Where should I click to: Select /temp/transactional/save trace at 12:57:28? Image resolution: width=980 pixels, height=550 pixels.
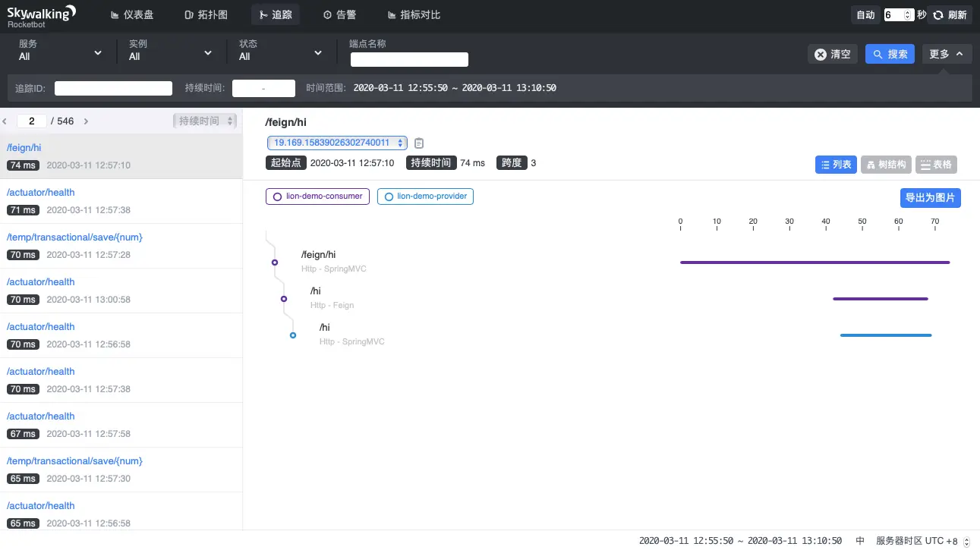tap(121, 246)
